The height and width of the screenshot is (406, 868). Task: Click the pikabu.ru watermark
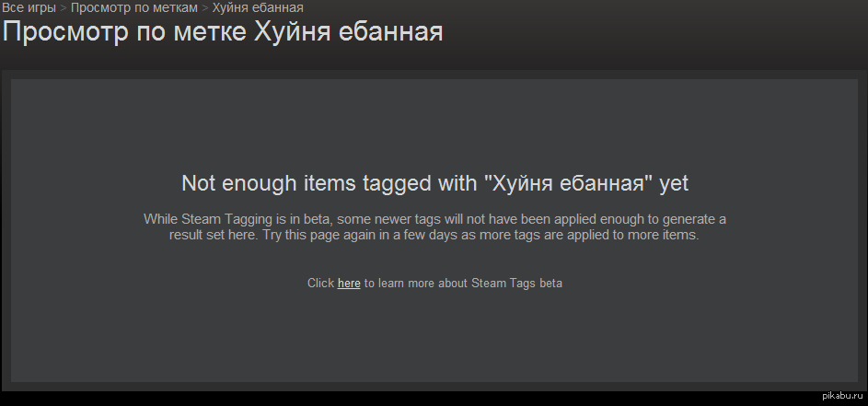point(842,396)
